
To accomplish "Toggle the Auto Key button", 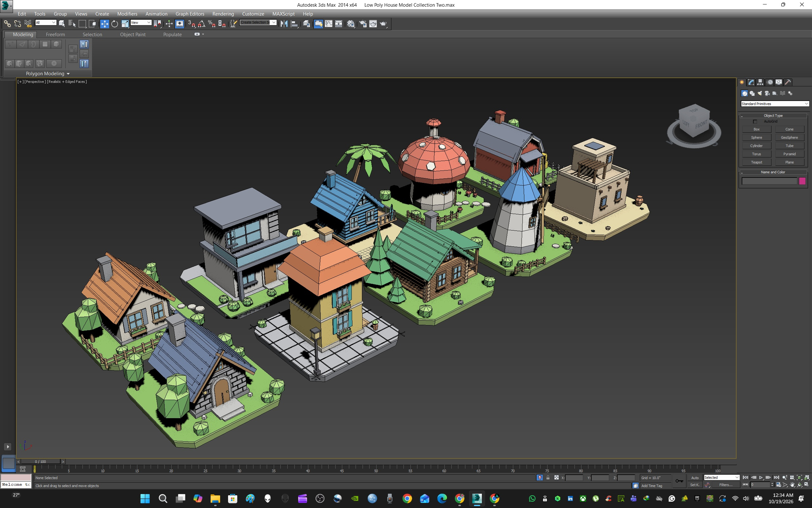I will coord(695,478).
